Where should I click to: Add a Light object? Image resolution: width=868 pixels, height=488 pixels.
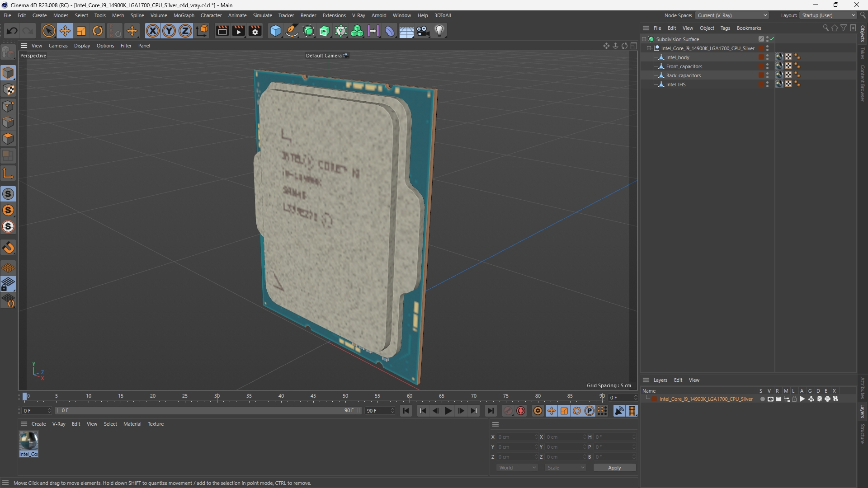(x=439, y=31)
